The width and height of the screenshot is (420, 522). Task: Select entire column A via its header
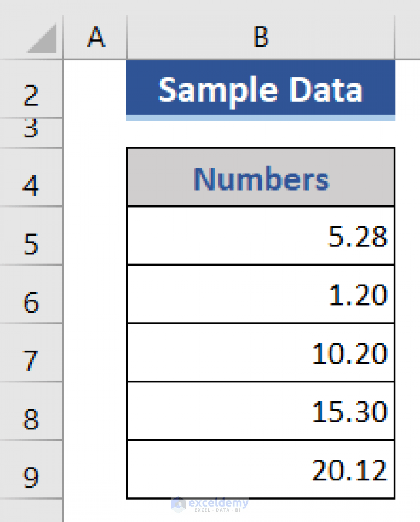(x=96, y=37)
